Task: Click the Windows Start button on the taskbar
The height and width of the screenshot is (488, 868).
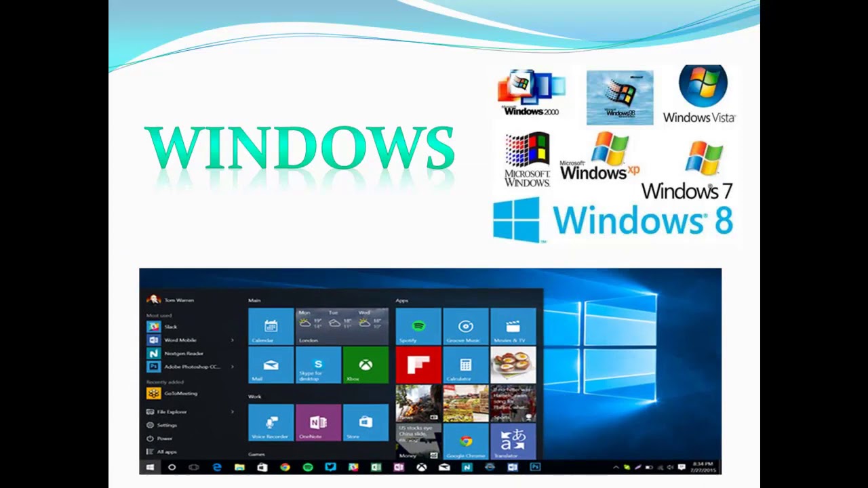Action: point(150,467)
